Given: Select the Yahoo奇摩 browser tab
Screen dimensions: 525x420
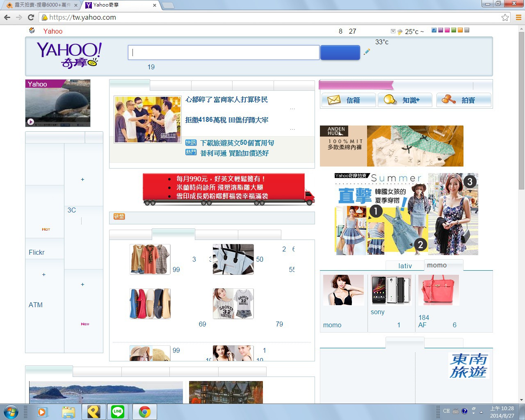Looking at the screenshot, I should point(121,5).
